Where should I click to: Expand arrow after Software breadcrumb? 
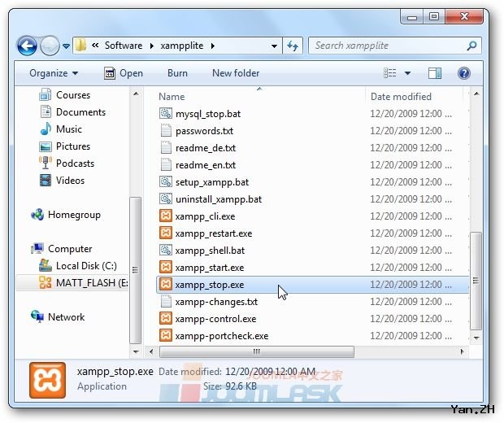tap(152, 46)
